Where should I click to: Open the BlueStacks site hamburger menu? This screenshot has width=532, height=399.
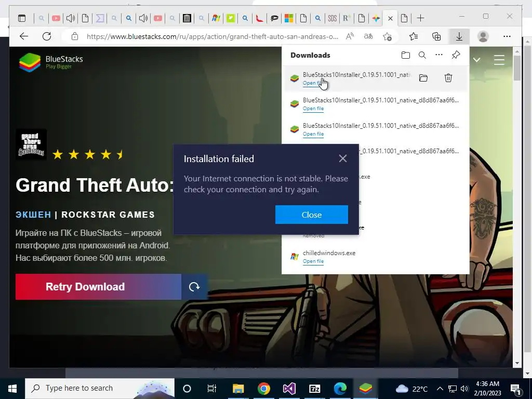(499, 60)
